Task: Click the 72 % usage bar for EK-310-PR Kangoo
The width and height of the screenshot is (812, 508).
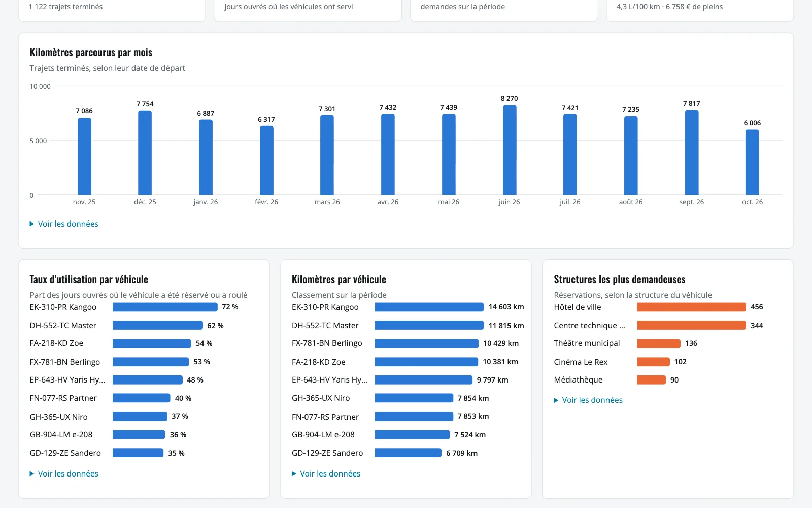Action: pyautogui.click(x=165, y=307)
